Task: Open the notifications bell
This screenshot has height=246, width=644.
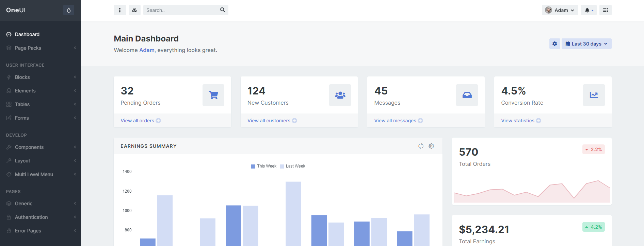Action: (589, 10)
